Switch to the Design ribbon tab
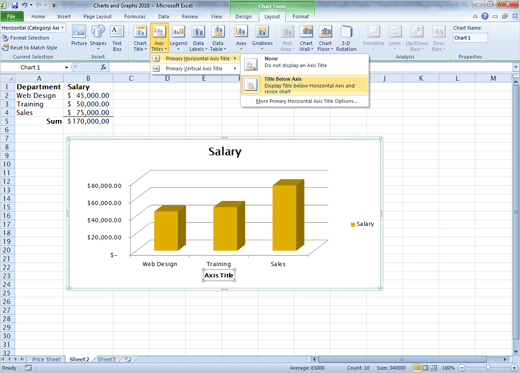The width and height of the screenshot is (520, 373). click(243, 16)
